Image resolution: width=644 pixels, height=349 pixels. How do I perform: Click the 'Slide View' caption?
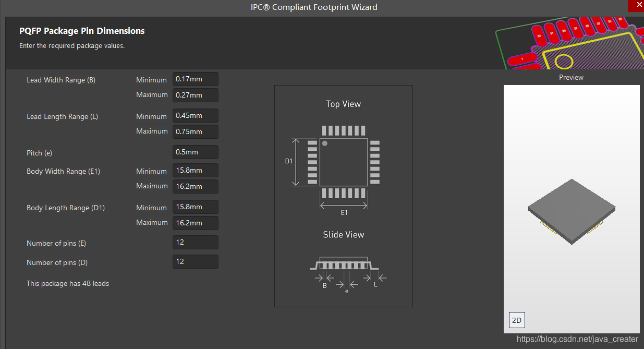pyautogui.click(x=344, y=235)
